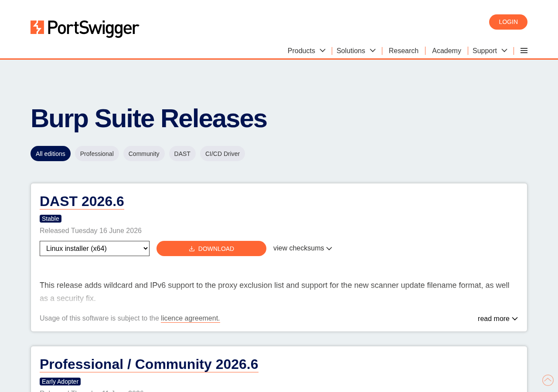Open the Linux installer (x64) dropdown
Image resolution: width=558 pixels, height=392 pixels.
click(95, 249)
